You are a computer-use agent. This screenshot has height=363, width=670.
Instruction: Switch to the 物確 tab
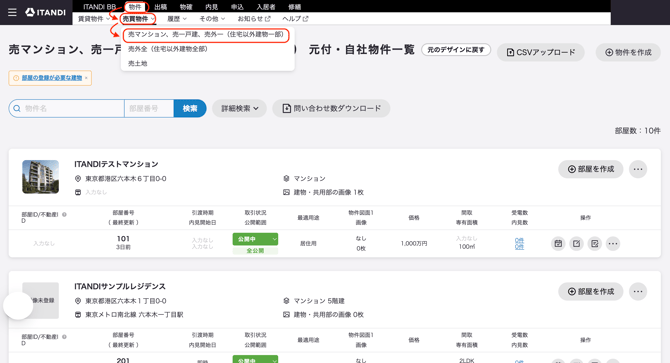[x=186, y=7]
